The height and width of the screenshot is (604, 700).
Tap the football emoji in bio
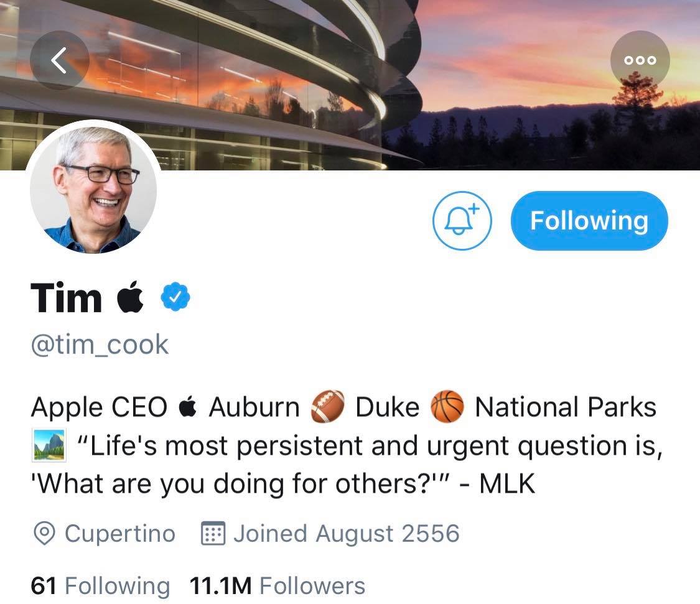327,407
